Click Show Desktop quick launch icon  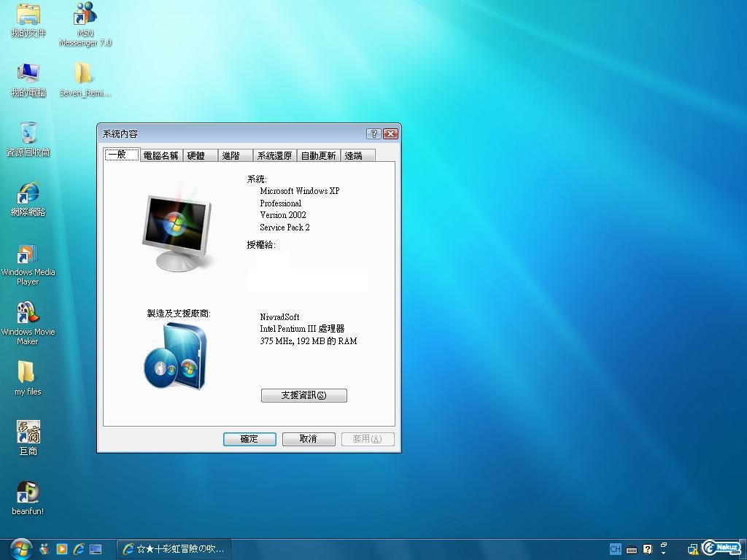point(96,549)
